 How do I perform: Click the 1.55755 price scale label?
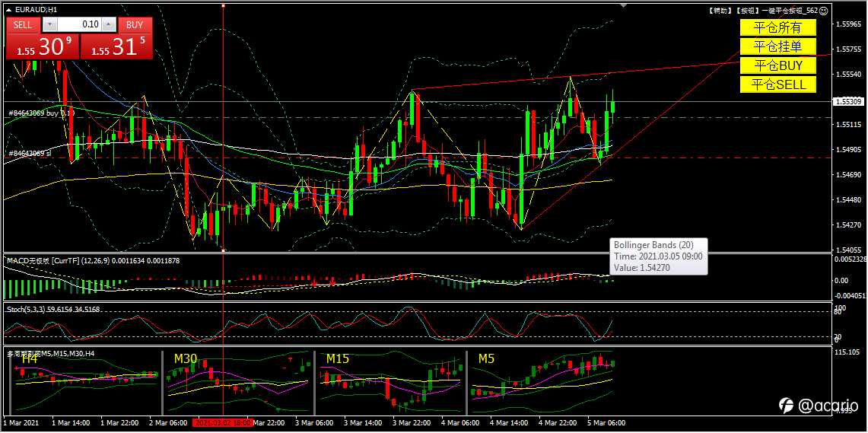click(x=848, y=49)
